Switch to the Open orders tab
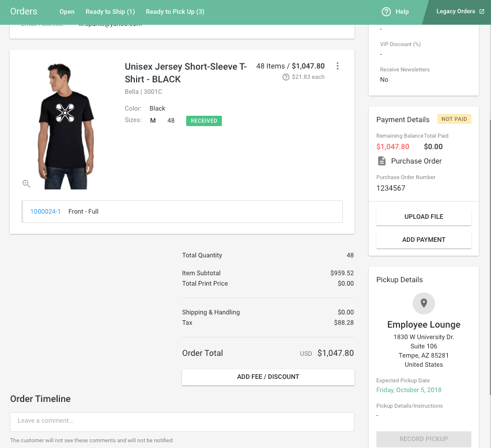The image size is (491, 448). [67, 12]
